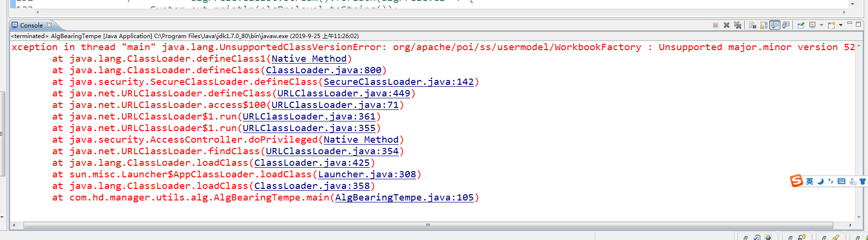Image resolution: width=868 pixels, height=240 pixels.
Task: Click Console horizontal scrollbar right arrow
Action: [x=850, y=225]
